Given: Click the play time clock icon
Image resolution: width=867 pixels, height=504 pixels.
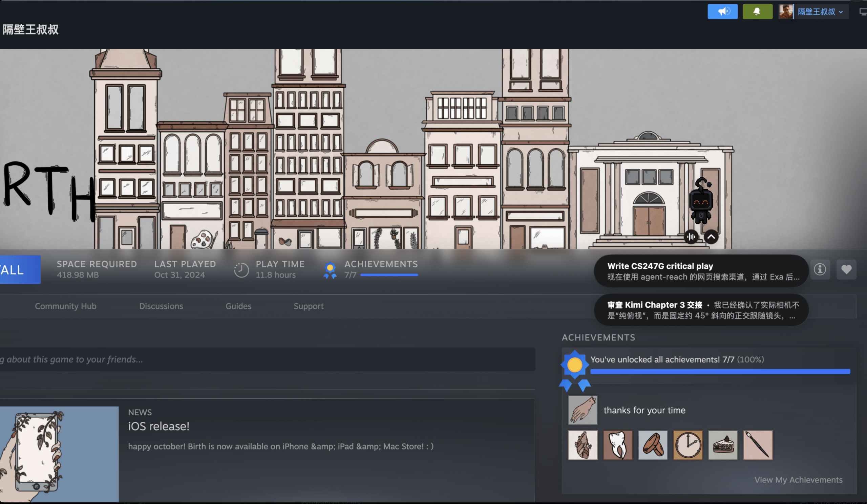Looking at the screenshot, I should [x=241, y=270].
